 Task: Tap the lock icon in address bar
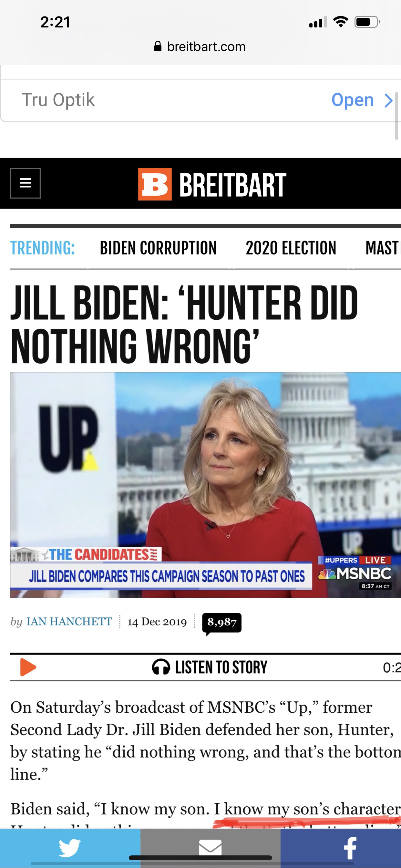pos(158,46)
